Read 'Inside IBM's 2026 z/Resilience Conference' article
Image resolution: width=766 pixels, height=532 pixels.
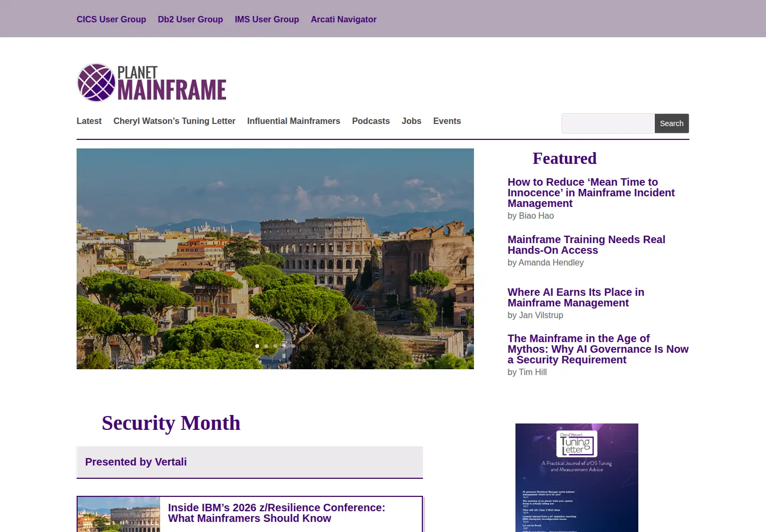[x=277, y=513]
